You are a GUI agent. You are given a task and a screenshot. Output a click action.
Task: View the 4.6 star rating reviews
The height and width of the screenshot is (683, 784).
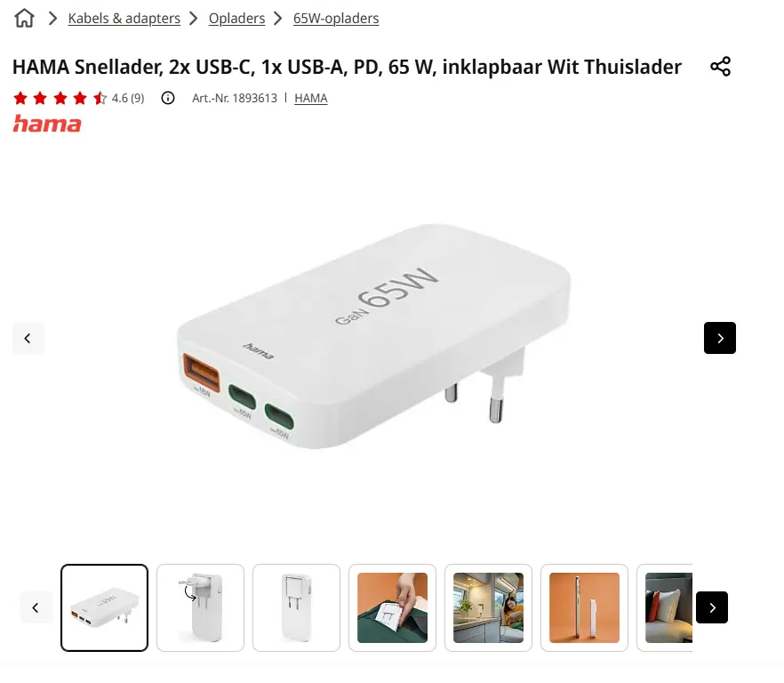pos(78,98)
